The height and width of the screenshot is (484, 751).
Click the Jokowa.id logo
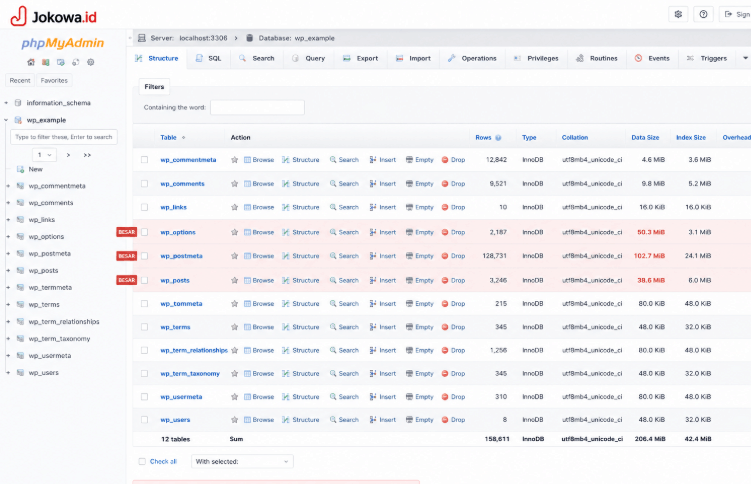pos(54,16)
